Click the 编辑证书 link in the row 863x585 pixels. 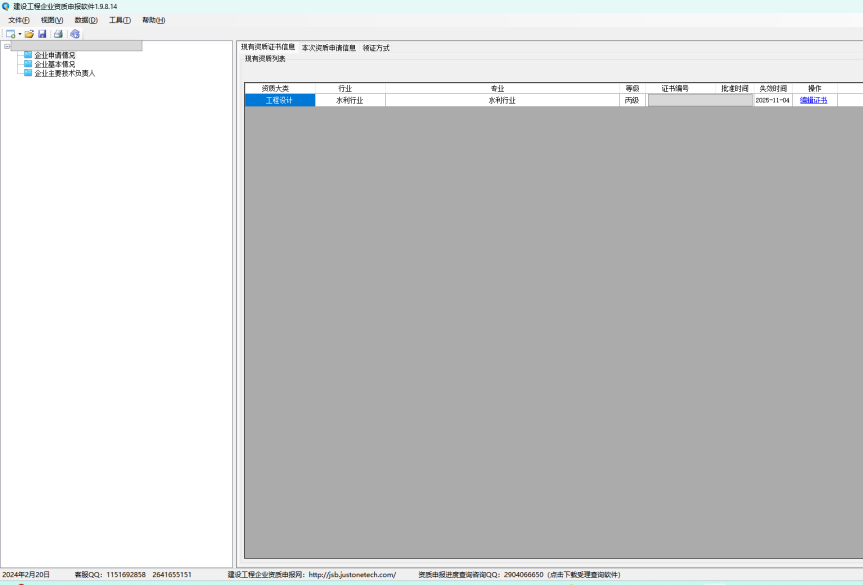pyautogui.click(x=813, y=100)
